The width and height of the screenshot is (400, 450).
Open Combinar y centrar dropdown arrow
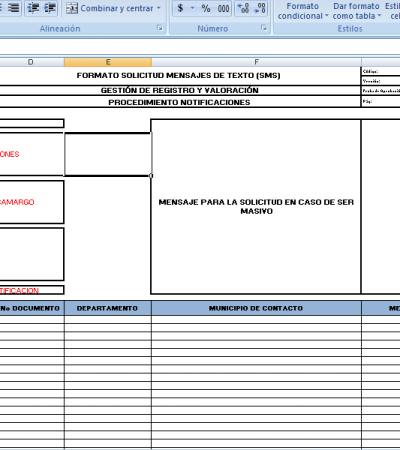click(159, 8)
